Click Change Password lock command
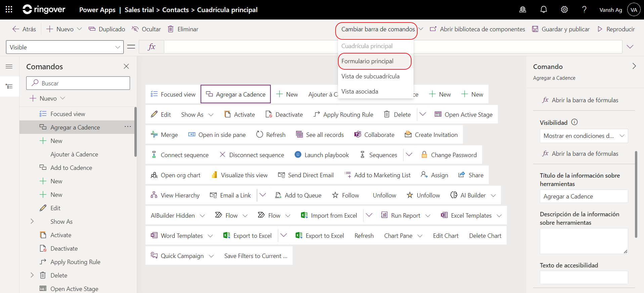The image size is (644, 293). click(449, 155)
